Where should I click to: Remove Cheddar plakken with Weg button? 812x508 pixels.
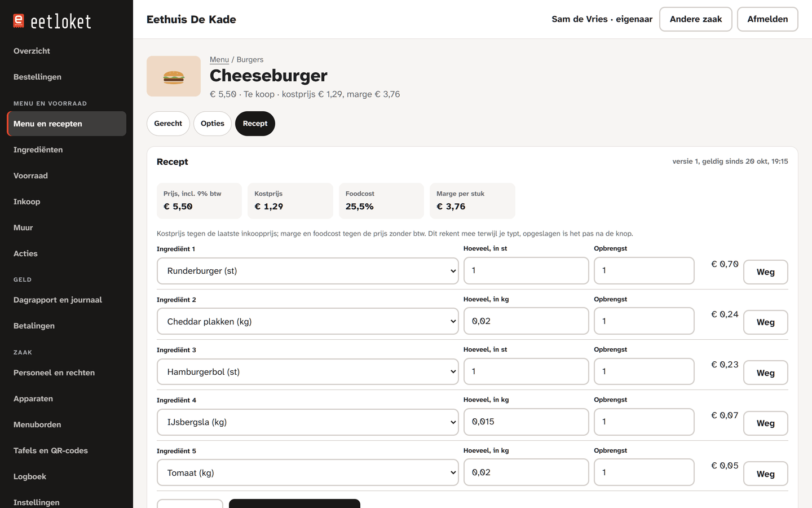coord(765,322)
